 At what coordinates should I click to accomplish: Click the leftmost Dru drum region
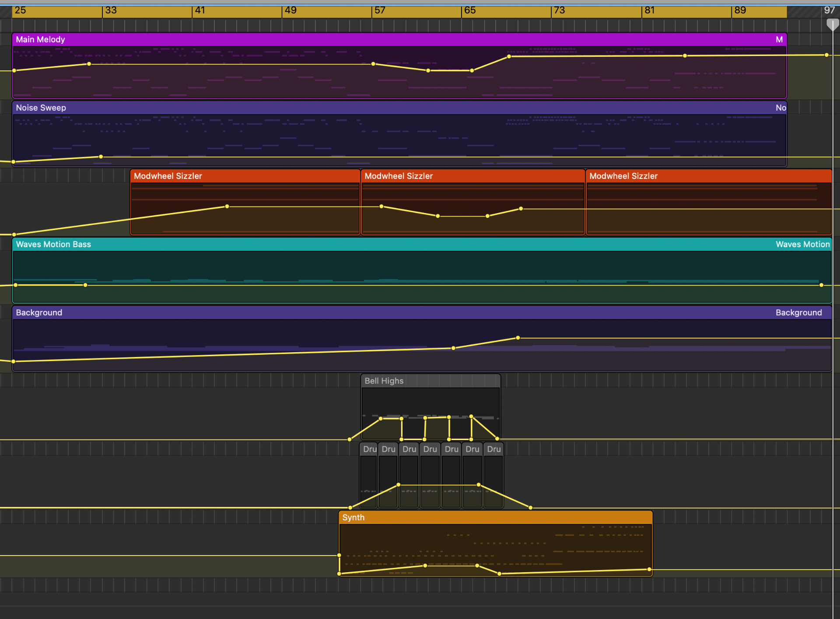pyautogui.click(x=369, y=449)
